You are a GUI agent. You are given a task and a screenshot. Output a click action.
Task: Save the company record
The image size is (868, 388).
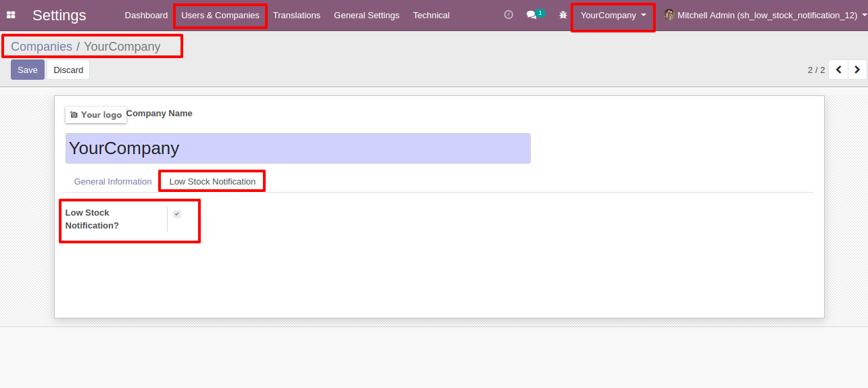click(x=28, y=70)
